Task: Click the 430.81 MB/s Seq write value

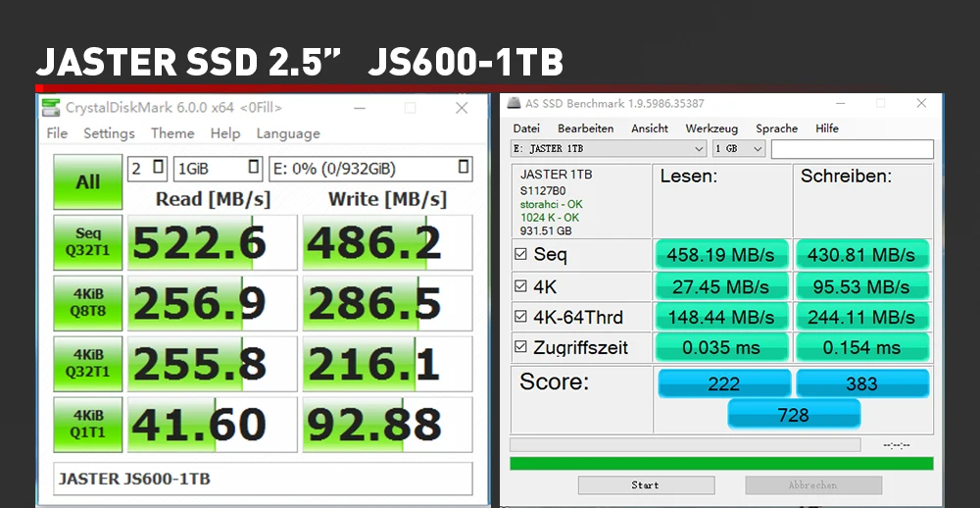Action: [x=862, y=255]
